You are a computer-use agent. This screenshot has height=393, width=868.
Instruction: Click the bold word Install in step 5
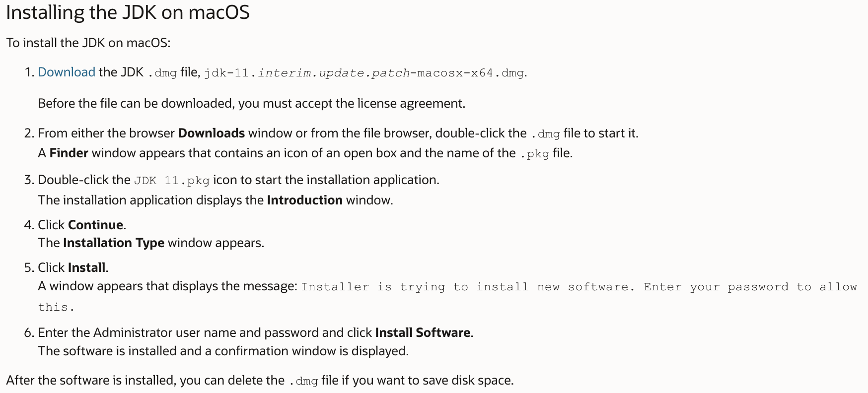click(86, 267)
